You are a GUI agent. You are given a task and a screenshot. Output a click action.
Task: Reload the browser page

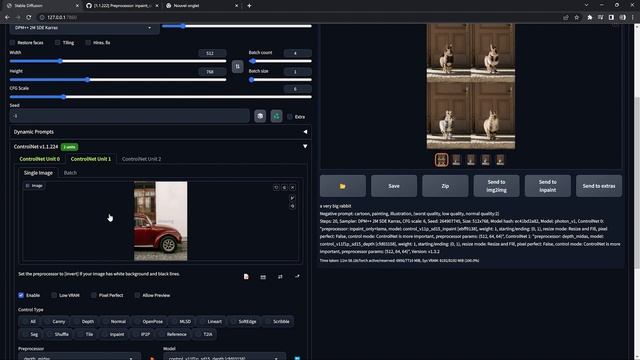(x=29, y=17)
